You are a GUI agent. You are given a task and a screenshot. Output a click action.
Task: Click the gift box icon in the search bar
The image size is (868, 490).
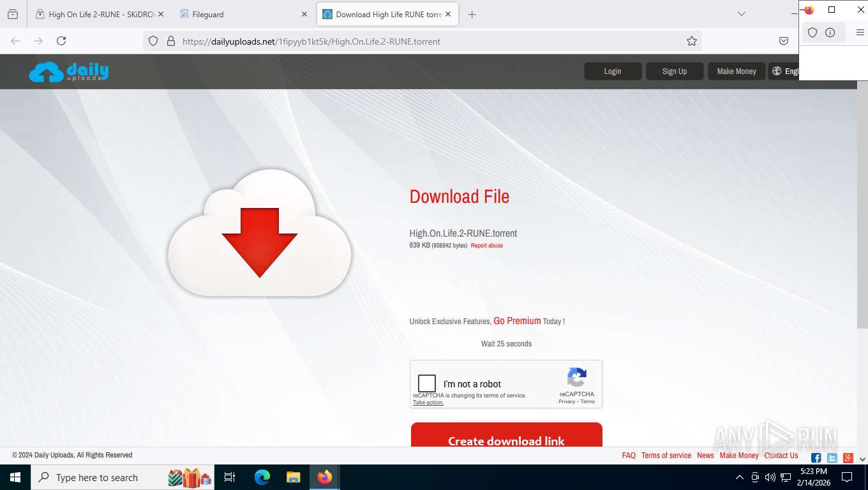(x=190, y=477)
